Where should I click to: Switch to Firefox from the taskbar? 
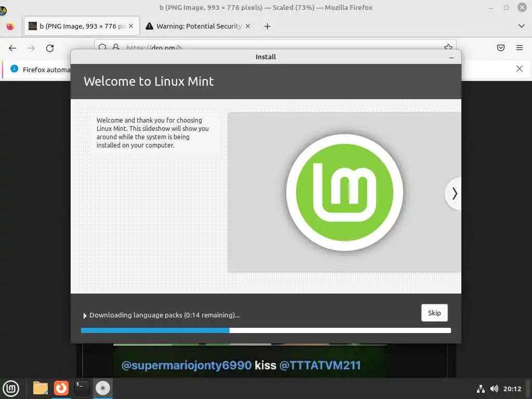click(x=61, y=388)
